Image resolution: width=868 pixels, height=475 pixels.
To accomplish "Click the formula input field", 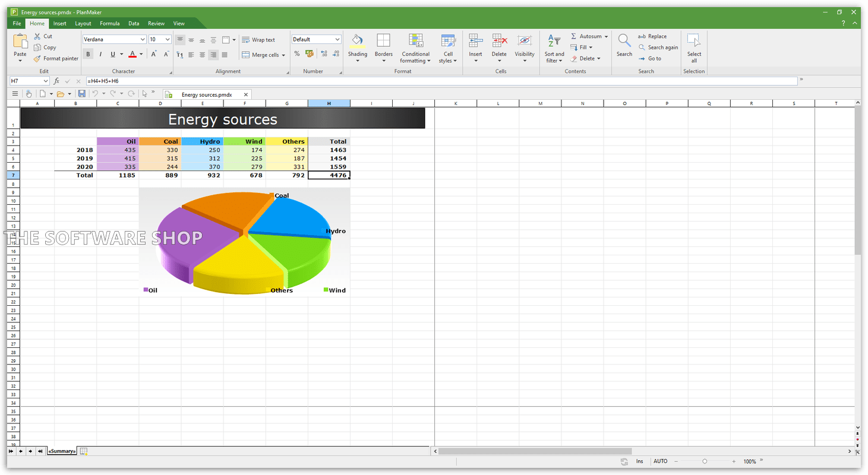I will 440,81.
